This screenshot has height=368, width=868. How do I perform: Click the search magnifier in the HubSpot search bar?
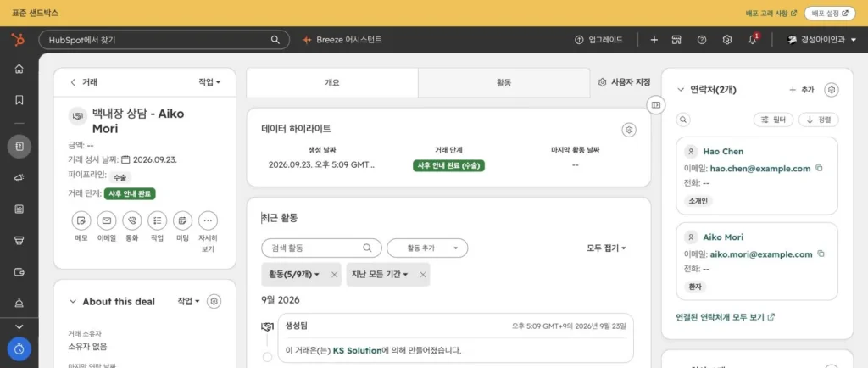(275, 40)
